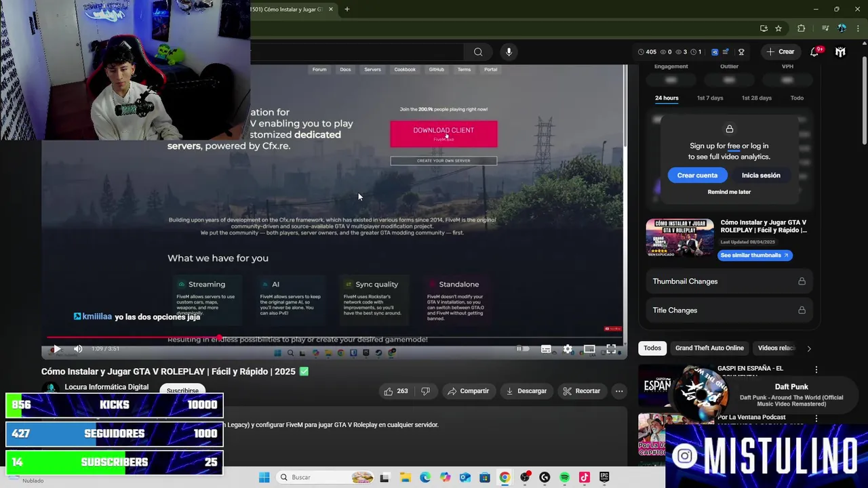Click the GTA V Roleplay thumbnail in the analytics panel
868x488 pixels.
(x=679, y=238)
